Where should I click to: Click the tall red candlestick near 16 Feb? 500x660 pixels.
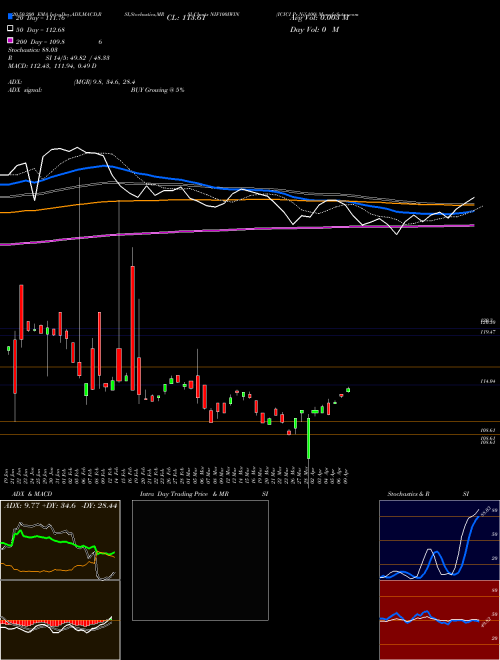pos(133,328)
